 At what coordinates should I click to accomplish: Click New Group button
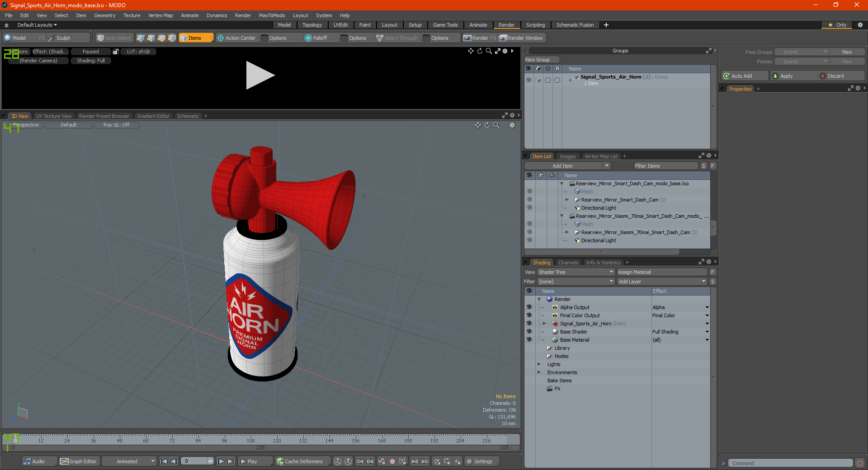point(542,60)
